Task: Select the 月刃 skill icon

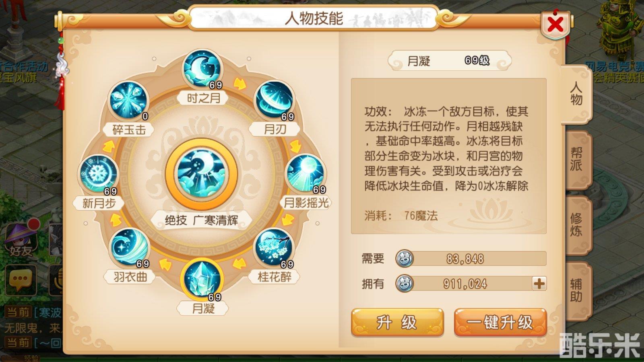Action: 275,101
